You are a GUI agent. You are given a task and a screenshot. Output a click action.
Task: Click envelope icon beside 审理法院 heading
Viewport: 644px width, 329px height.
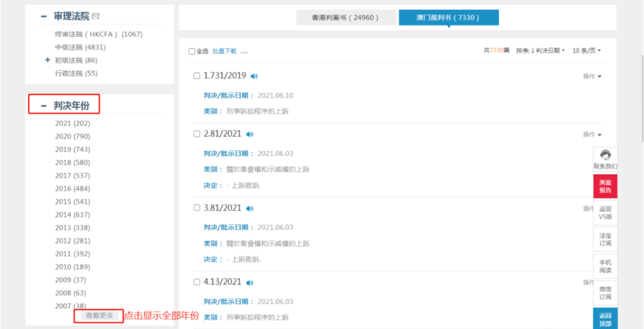pyautogui.click(x=96, y=17)
